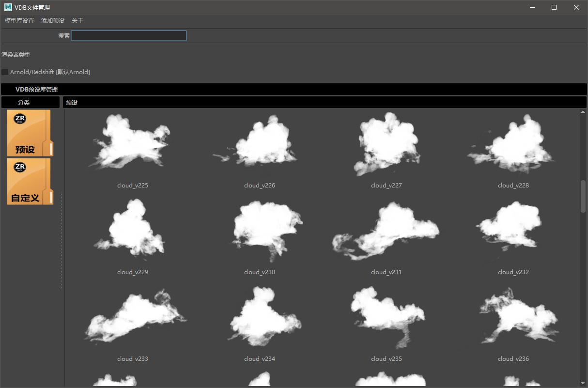Click the scroll up arrow of preset list
This screenshot has height=388, width=588.
[583, 112]
